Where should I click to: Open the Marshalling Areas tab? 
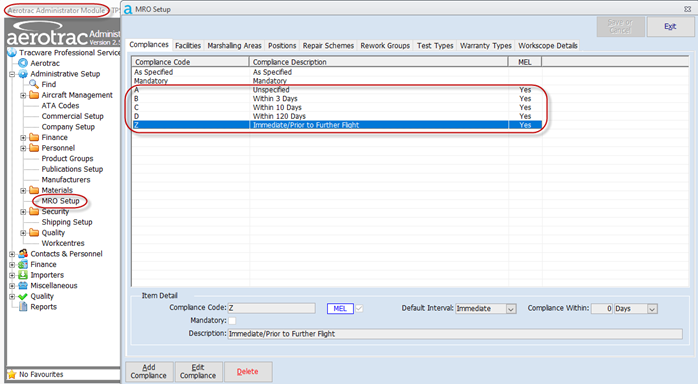234,45
